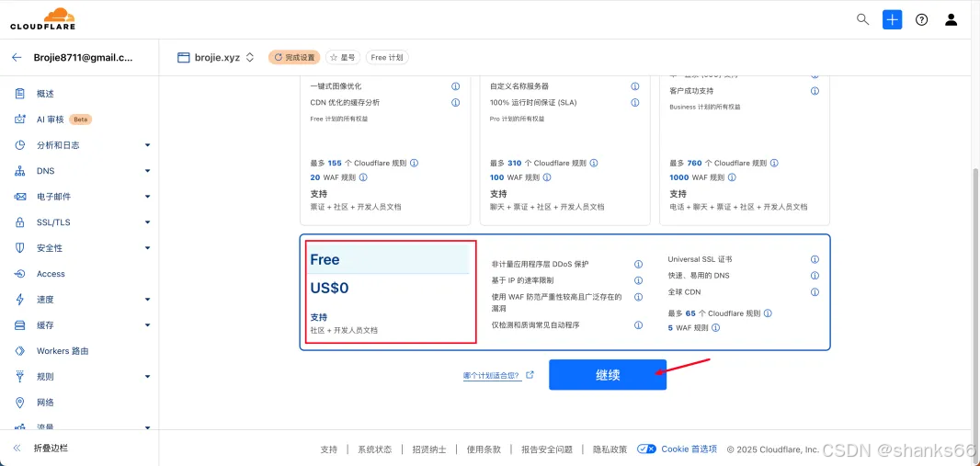Viewport: 980px width, 466px height.
Task: Click info icon beside Universal SSL 证书
Action: (x=815, y=259)
